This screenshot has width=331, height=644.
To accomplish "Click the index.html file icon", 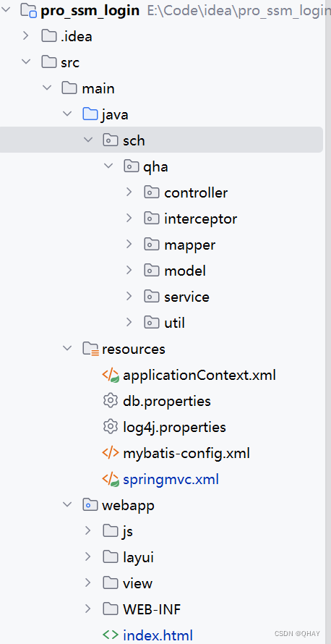I will pyautogui.click(x=111, y=635).
